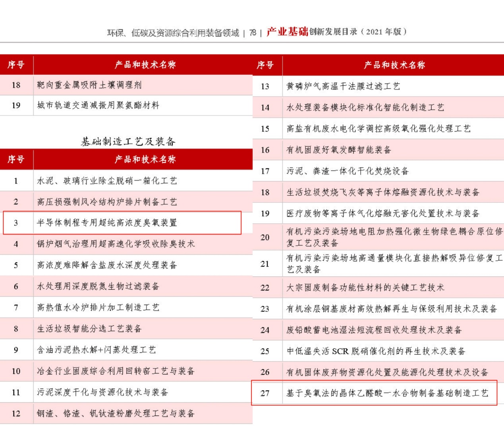
Task: Click page number 78 in the header
Action: click(253, 33)
